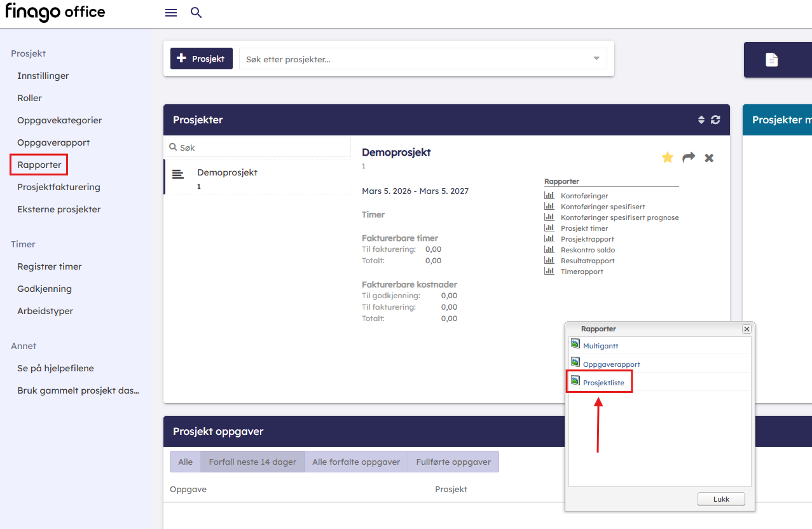
Task: Expand the project search dropdown arrow
Action: 596,58
